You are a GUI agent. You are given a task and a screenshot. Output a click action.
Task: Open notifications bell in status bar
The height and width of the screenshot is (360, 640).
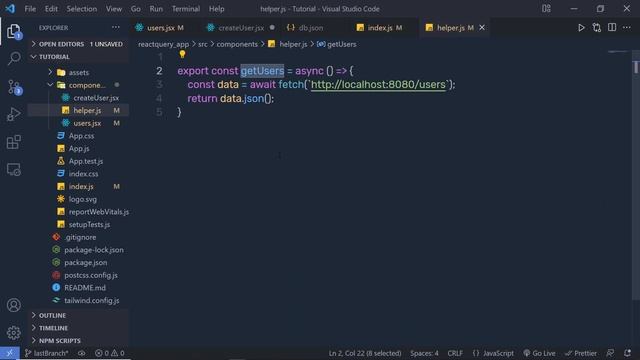tap(627, 353)
